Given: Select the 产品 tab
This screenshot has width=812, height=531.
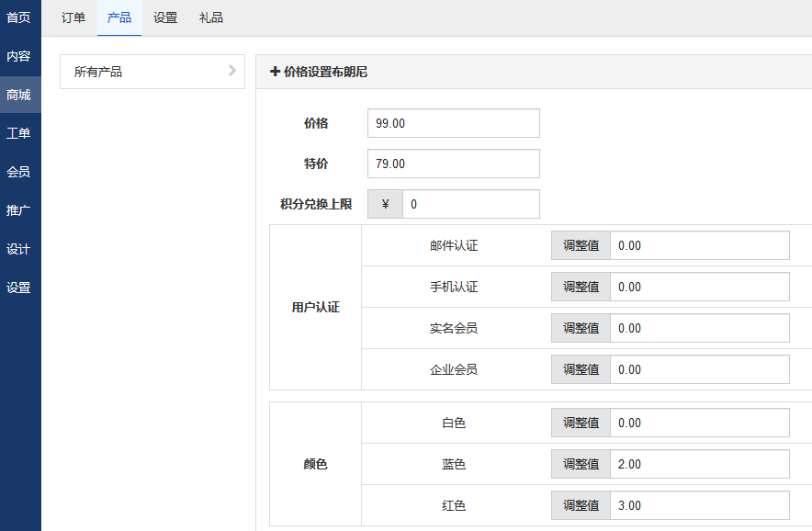Looking at the screenshot, I should pyautogui.click(x=119, y=17).
